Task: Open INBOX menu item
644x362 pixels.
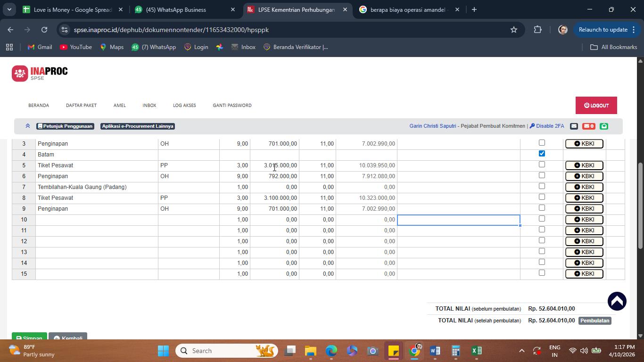Action: (149, 105)
